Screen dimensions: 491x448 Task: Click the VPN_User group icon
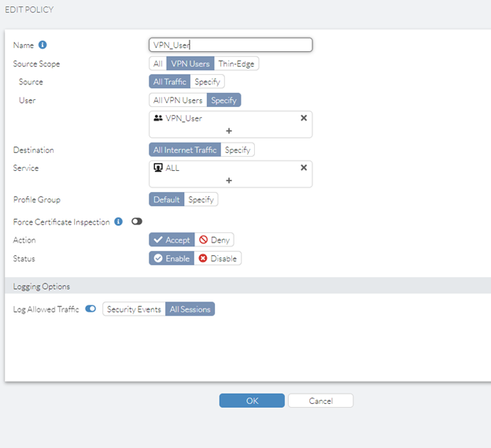[x=158, y=118]
